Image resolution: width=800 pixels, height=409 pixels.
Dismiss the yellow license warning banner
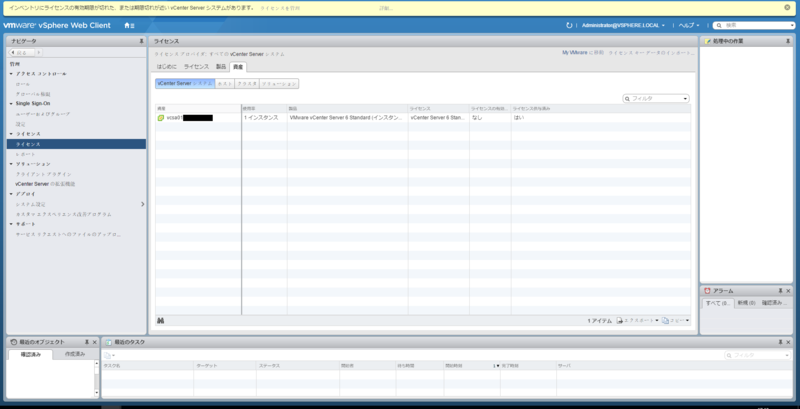click(787, 8)
